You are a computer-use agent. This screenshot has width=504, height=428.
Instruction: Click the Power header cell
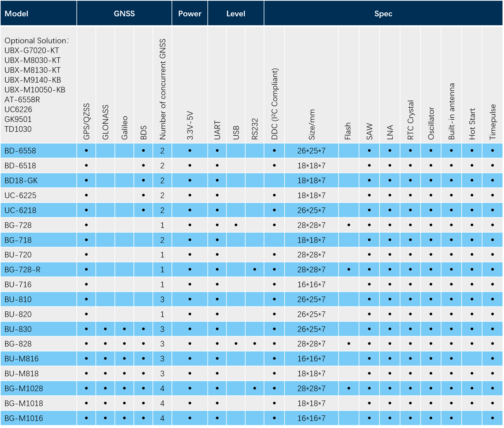pos(190,13)
